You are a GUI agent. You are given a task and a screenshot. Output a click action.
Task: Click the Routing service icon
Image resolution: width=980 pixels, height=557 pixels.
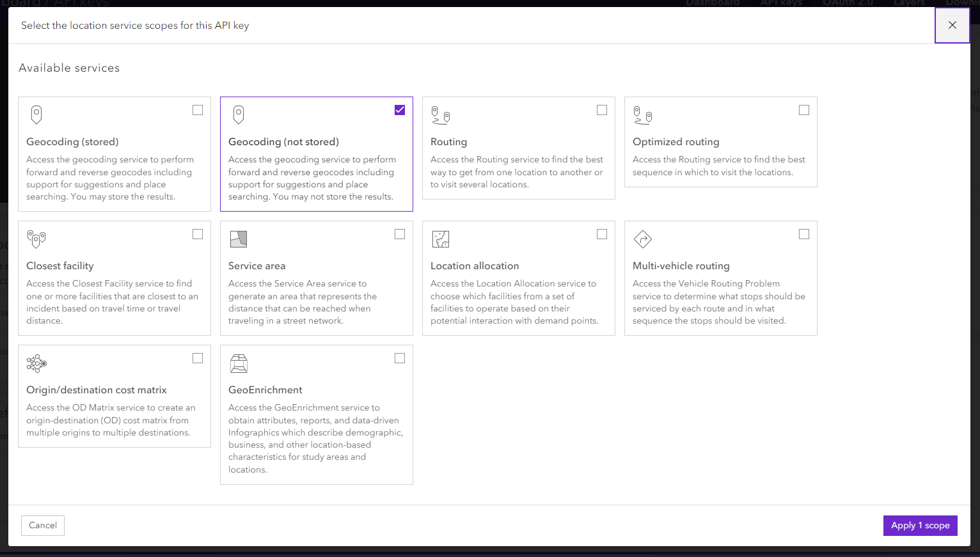coord(440,116)
